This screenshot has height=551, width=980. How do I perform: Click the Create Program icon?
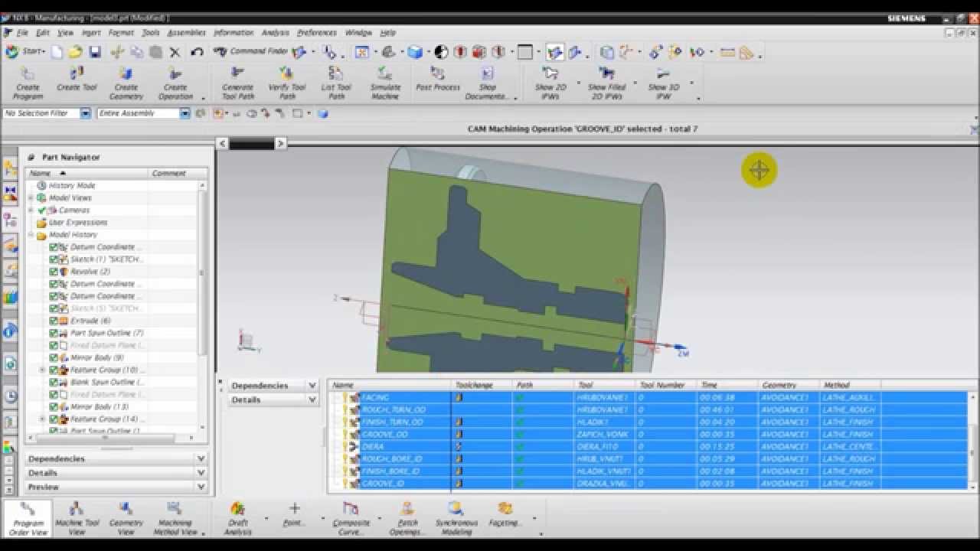[28, 83]
